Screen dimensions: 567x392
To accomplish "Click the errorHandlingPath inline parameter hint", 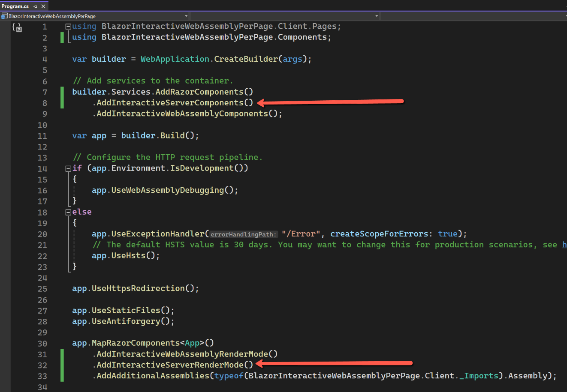I will pyautogui.click(x=243, y=234).
